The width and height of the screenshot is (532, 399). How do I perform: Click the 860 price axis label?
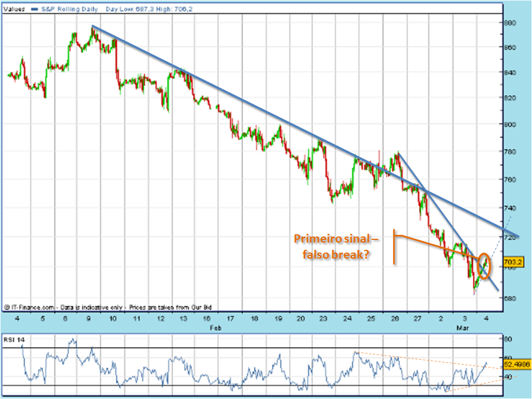point(510,48)
